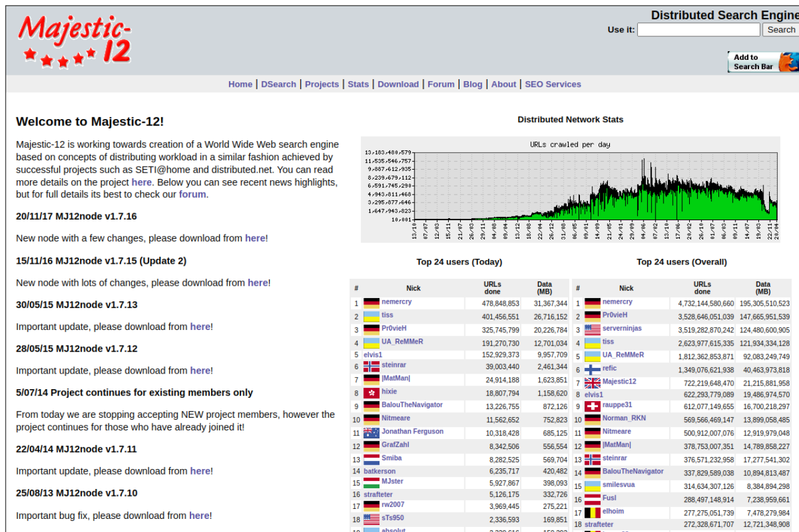Viewport: 799px width, 532px height.
Task: Click the Swiss flag next to rauppe31
Action: [592, 406]
